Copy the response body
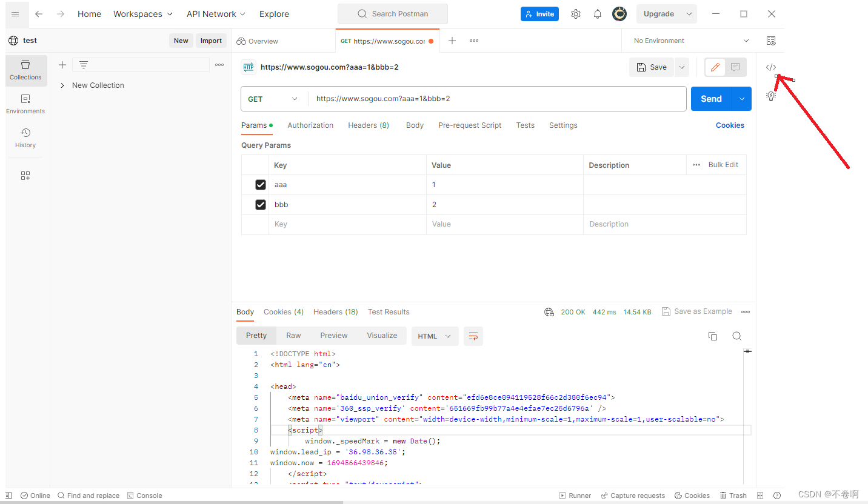868x504 pixels. pyautogui.click(x=713, y=336)
